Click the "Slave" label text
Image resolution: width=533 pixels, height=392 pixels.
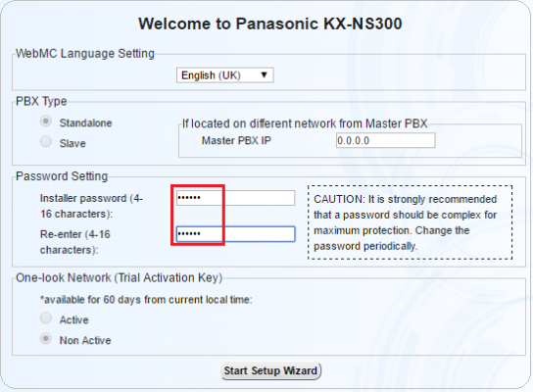(73, 143)
